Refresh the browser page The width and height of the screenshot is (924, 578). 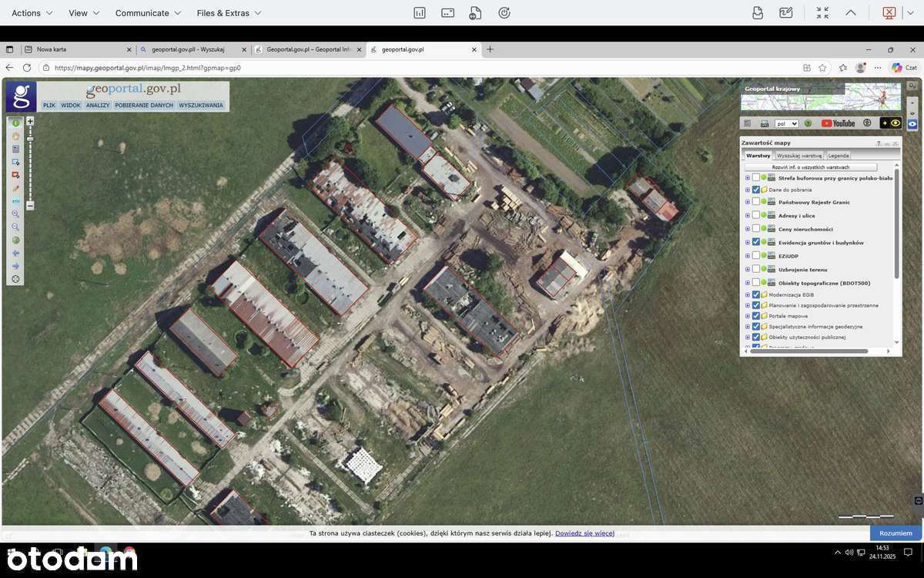tap(27, 68)
